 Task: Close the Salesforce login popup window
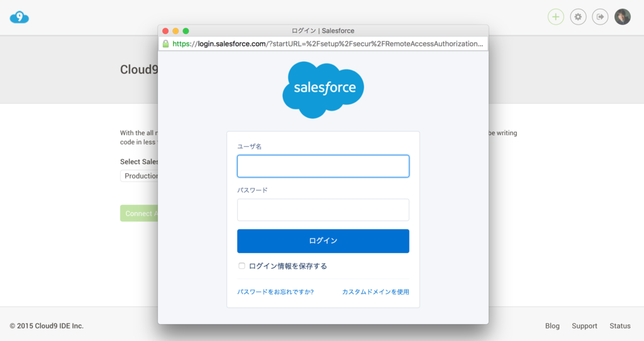[165, 31]
